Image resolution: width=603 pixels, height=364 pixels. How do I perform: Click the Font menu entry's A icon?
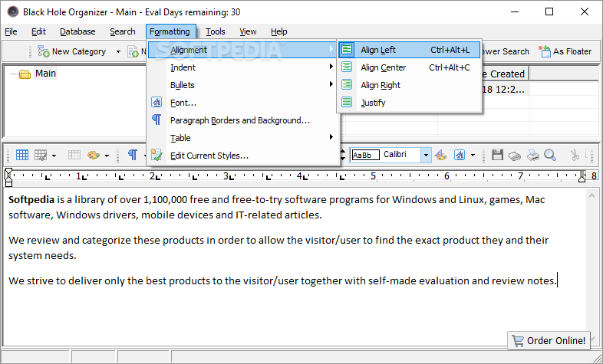[x=157, y=103]
